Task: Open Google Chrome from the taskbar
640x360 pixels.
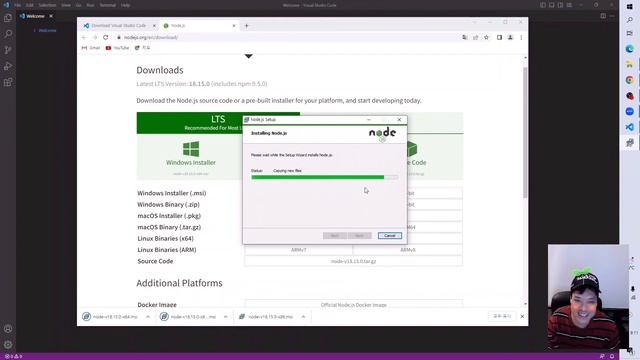Action: 629,80
